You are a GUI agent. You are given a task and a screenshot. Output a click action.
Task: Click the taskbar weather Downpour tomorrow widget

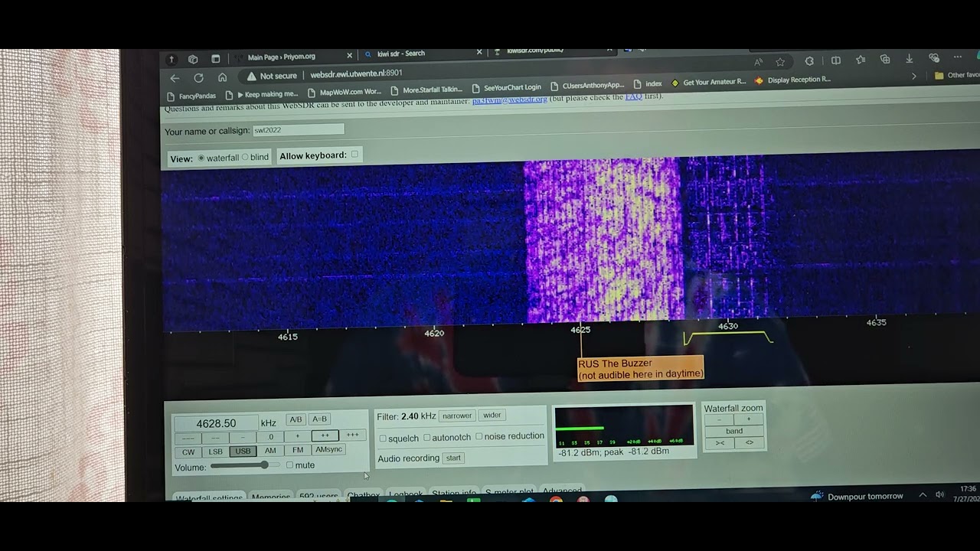[856, 497]
